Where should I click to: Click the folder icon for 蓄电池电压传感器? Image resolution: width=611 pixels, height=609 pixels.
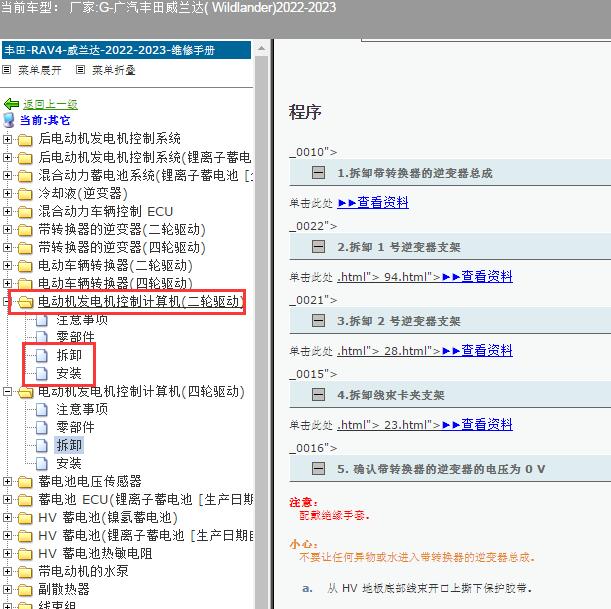tap(25, 482)
